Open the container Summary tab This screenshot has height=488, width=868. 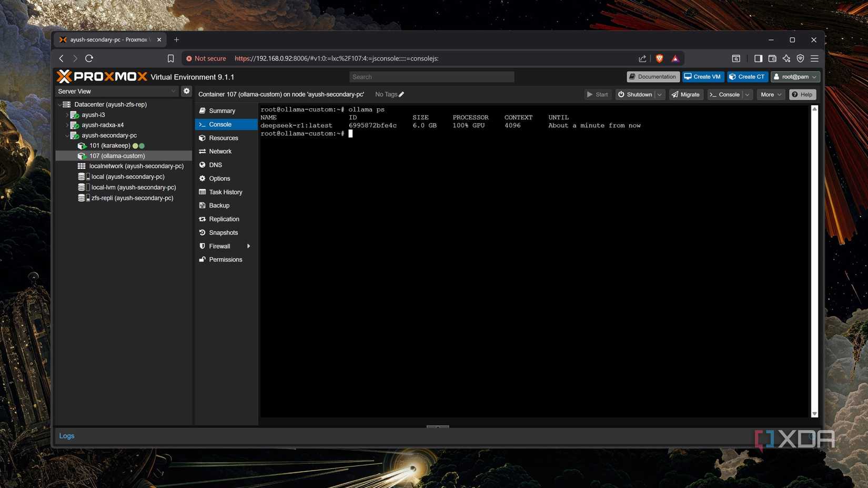tap(226, 111)
